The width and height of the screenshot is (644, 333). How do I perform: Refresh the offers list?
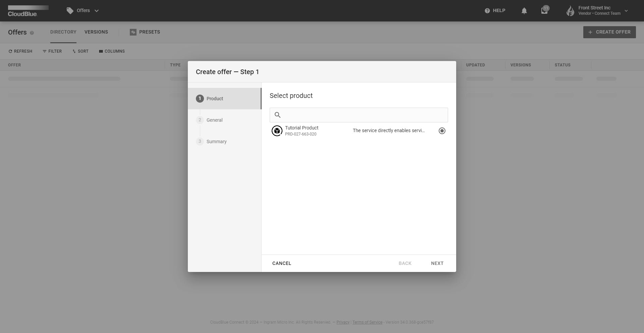pyautogui.click(x=20, y=51)
